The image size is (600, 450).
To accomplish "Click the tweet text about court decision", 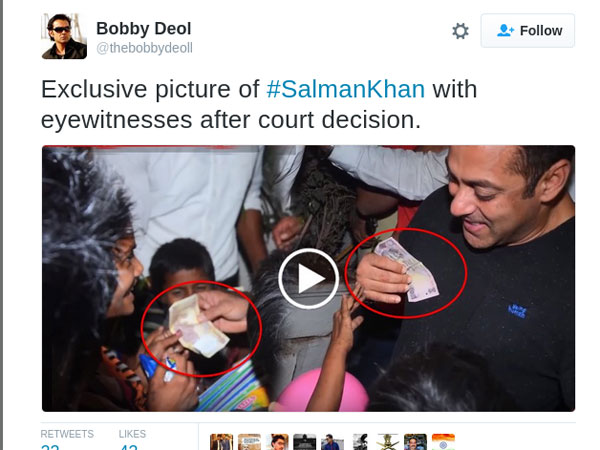I will [230, 121].
